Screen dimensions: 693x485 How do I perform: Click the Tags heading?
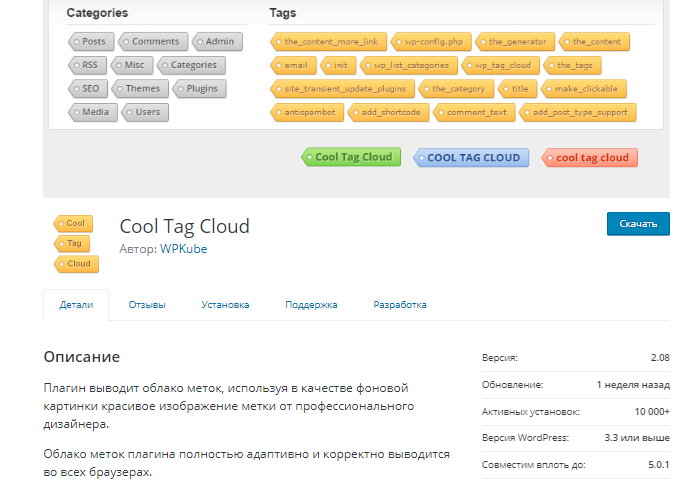click(283, 13)
